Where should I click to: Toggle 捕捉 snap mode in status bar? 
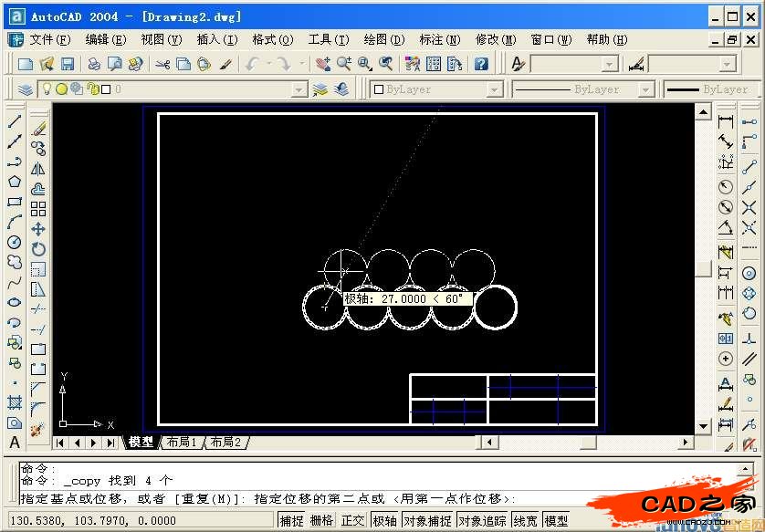[292, 521]
